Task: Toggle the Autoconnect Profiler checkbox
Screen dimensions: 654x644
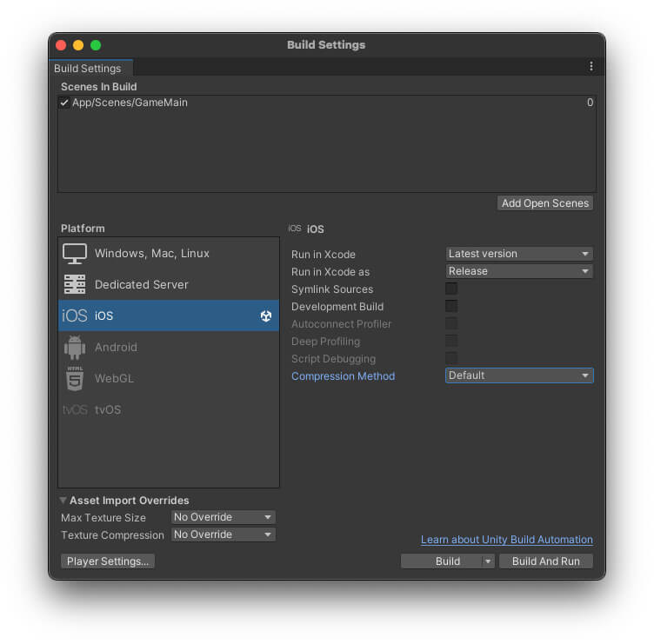Action: coord(451,324)
